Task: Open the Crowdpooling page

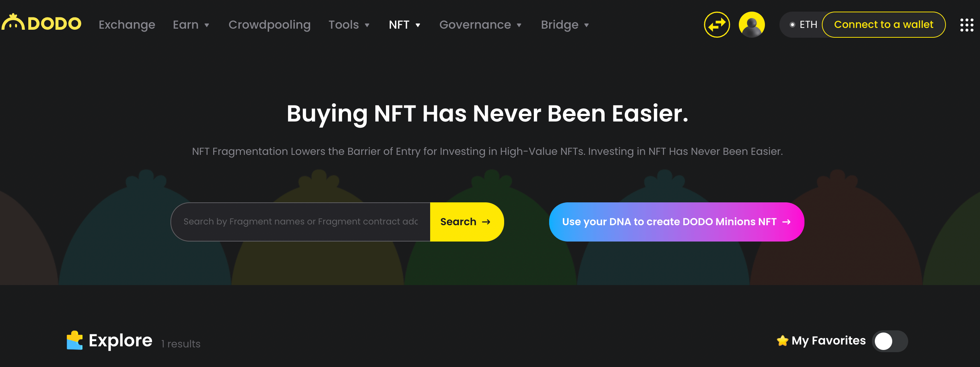Action: coord(269,25)
